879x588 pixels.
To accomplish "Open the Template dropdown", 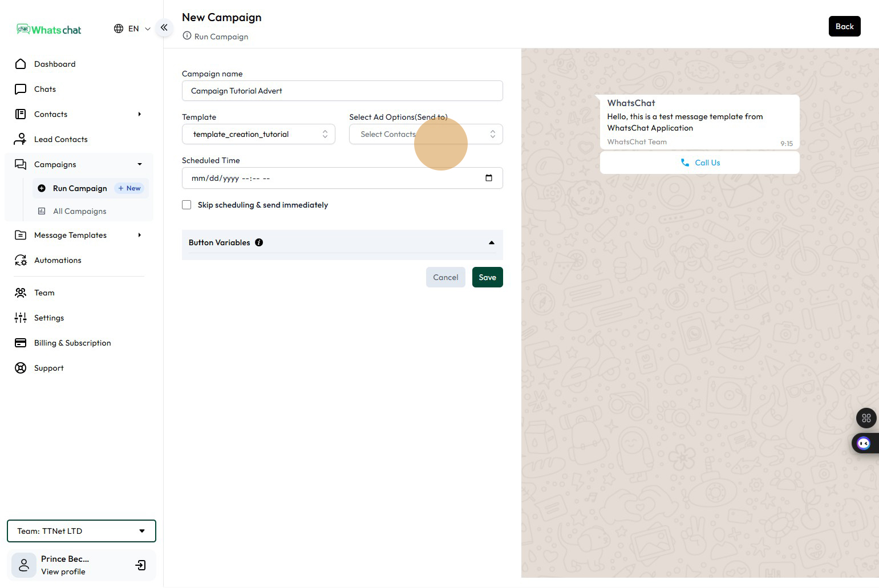I will (x=258, y=134).
